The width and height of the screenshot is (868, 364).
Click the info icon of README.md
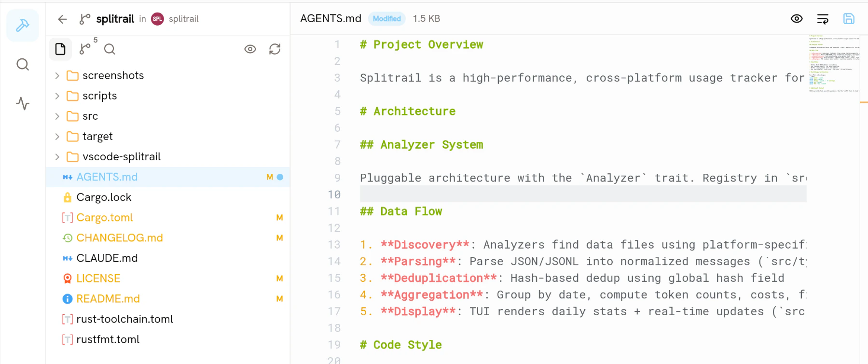point(68,299)
